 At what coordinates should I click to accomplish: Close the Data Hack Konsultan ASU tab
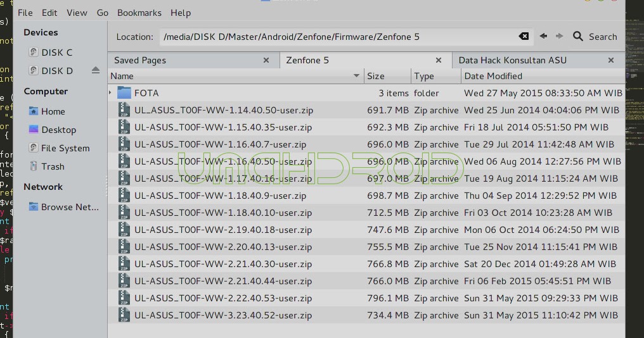611,60
